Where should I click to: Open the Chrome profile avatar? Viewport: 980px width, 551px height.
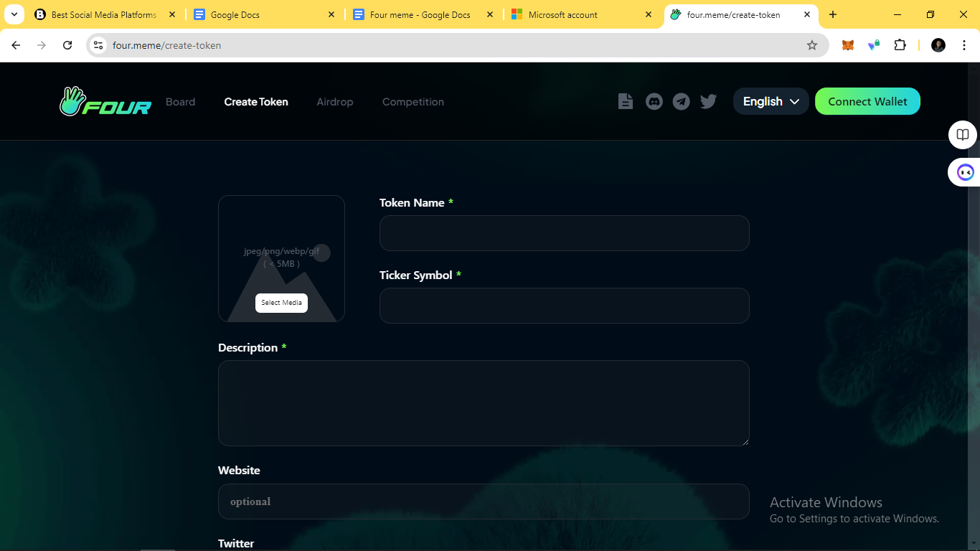point(938,45)
